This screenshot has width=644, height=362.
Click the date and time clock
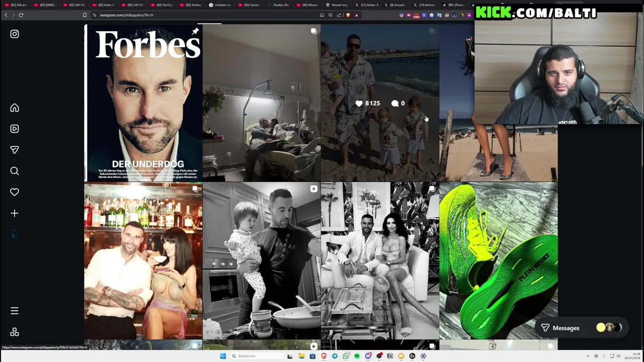pyautogui.click(x=632, y=356)
